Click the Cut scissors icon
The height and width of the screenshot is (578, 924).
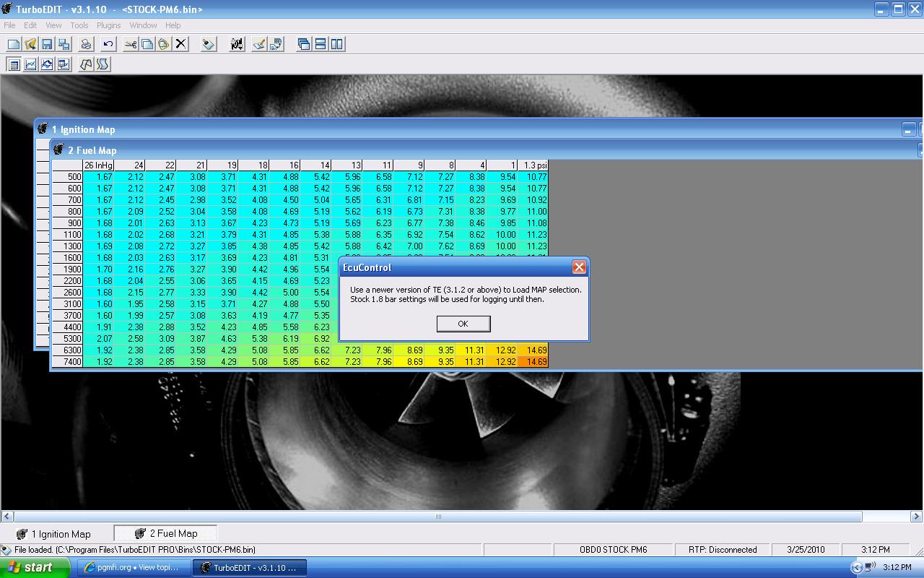coord(131,45)
